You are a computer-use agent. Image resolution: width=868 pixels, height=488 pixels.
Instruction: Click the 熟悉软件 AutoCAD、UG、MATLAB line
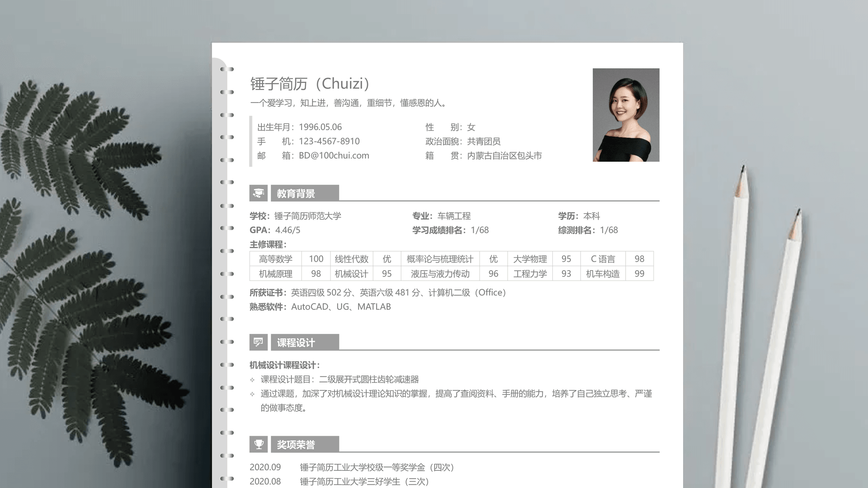pyautogui.click(x=320, y=307)
